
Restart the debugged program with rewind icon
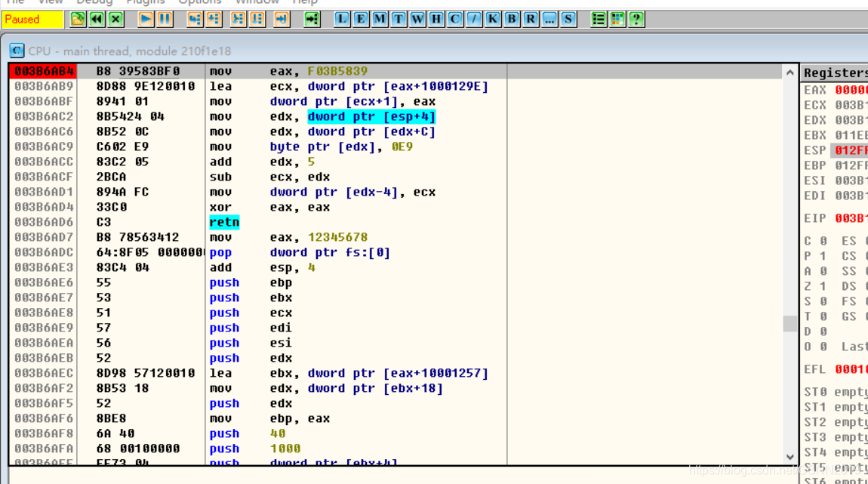97,20
